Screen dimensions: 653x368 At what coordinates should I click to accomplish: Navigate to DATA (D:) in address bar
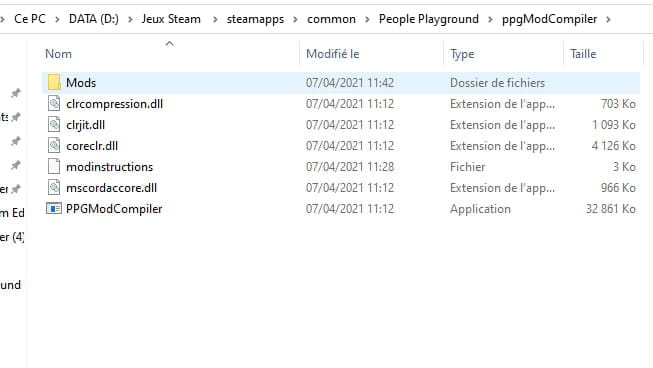94,19
